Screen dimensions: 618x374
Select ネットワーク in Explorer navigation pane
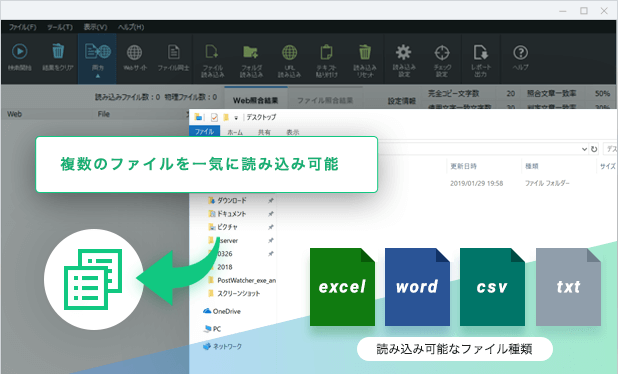click(223, 346)
